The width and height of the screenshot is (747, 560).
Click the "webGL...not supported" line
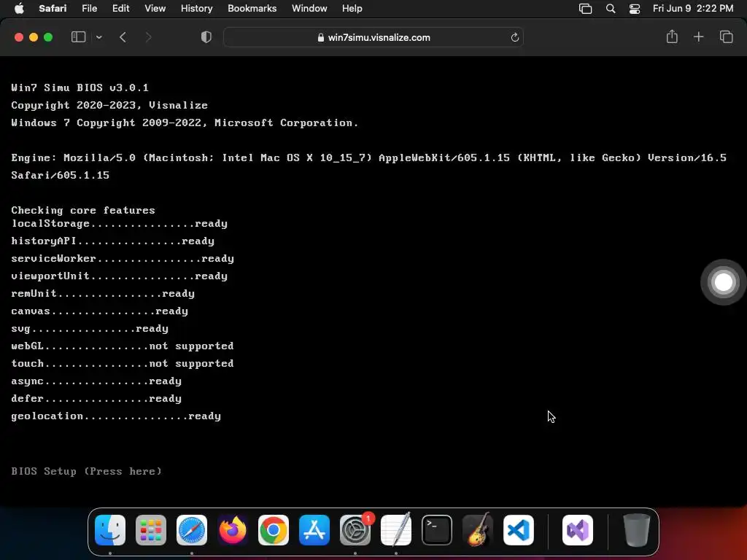coord(123,346)
